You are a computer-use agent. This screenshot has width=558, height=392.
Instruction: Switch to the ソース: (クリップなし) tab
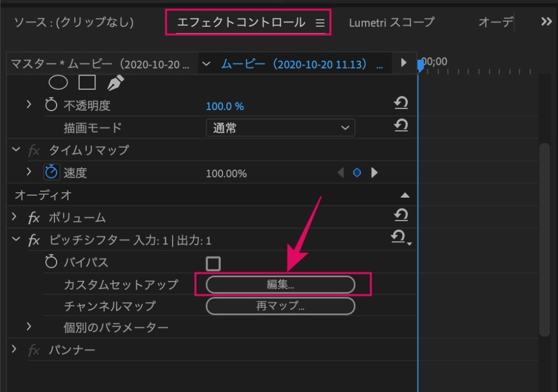point(74,22)
